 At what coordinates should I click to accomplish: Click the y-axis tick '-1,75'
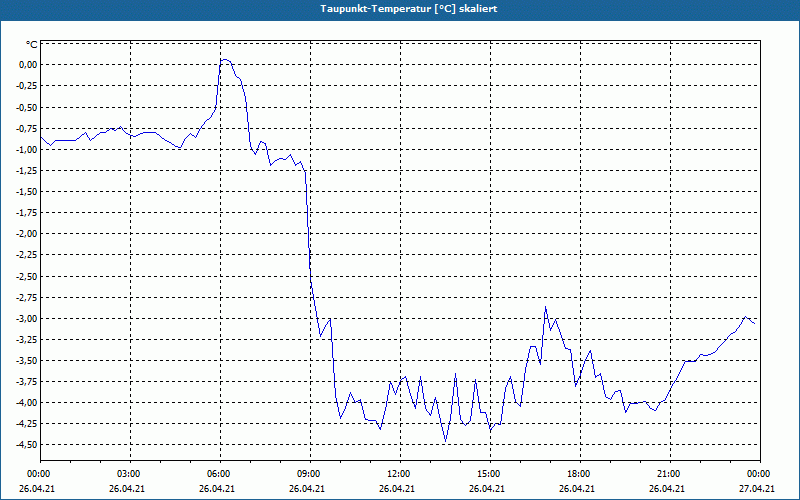(x=27, y=213)
